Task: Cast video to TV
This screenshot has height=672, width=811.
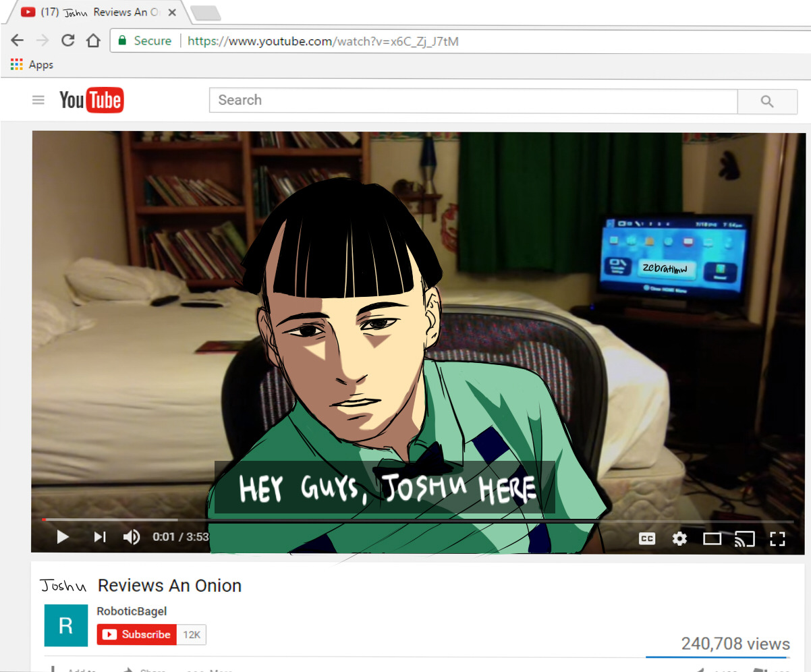Action: pyautogui.click(x=744, y=538)
